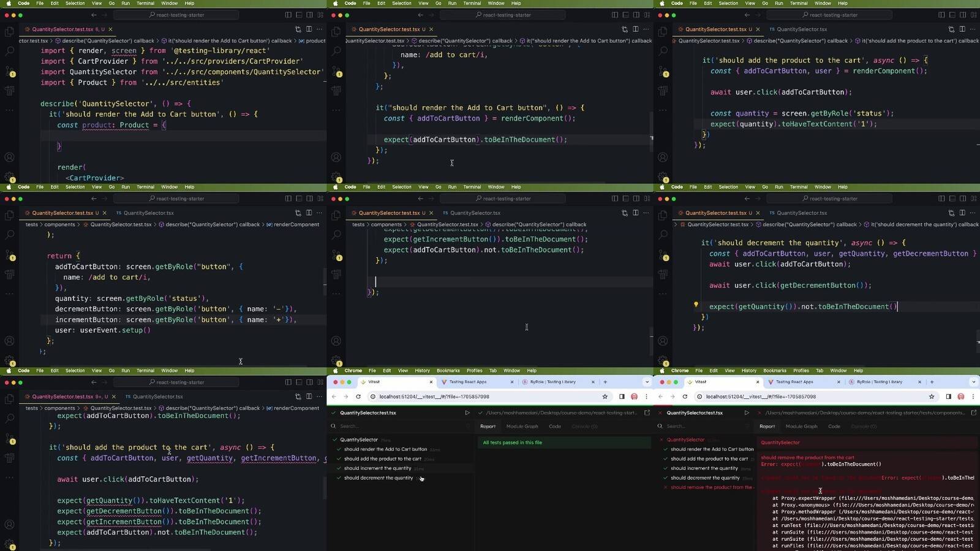The width and height of the screenshot is (980, 551).
Task: Open the tab search chevron in the all-passed Chrome window
Action: pos(647,382)
